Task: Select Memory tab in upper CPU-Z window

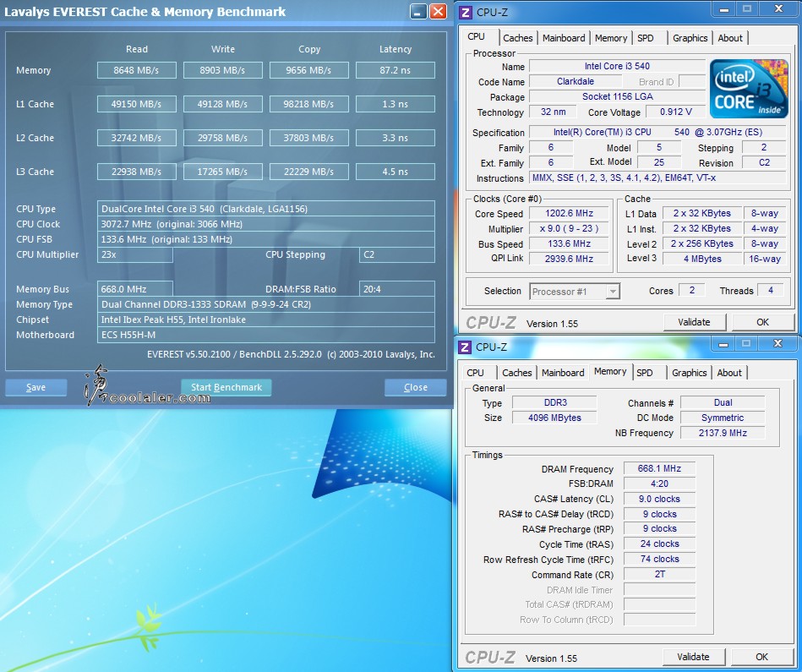Action: [611, 38]
